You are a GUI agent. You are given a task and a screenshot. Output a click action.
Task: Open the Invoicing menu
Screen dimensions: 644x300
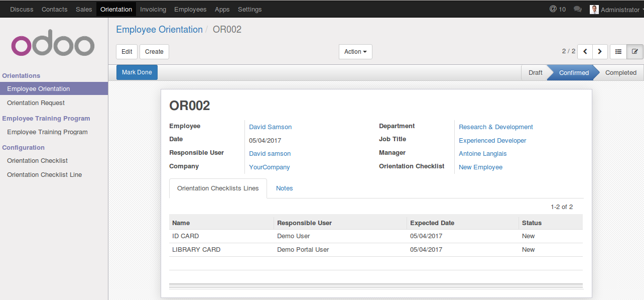click(x=153, y=9)
